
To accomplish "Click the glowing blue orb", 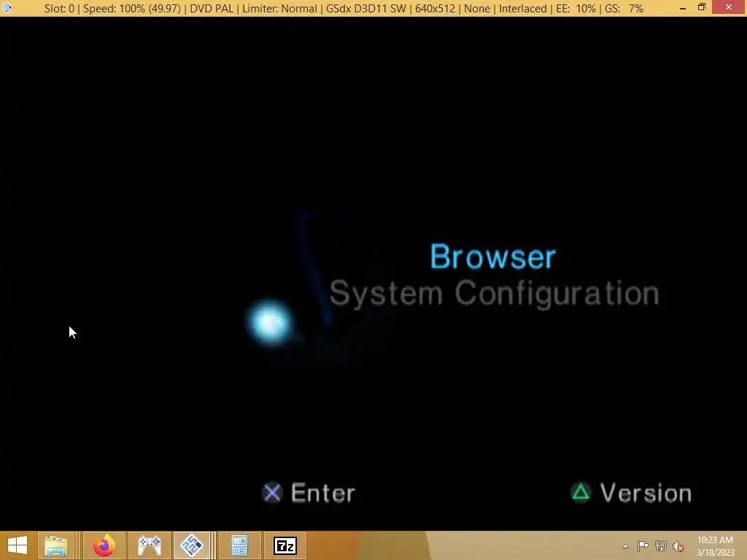I will pos(270,323).
